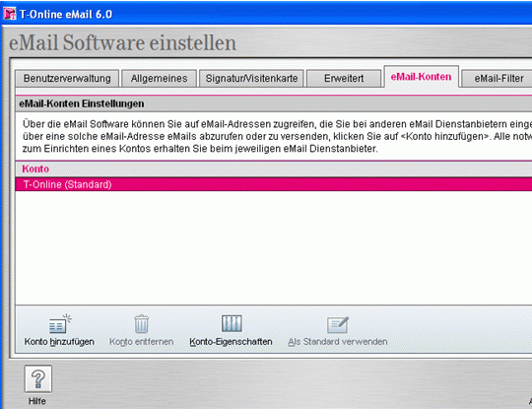
Task: Open help with the question mark icon
Action: (38, 378)
